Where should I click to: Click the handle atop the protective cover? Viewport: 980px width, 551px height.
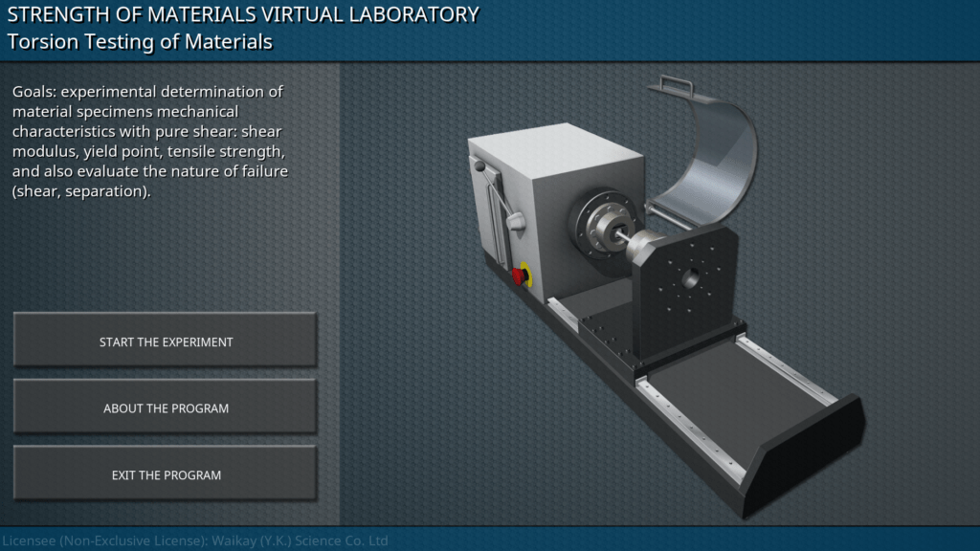[x=674, y=86]
